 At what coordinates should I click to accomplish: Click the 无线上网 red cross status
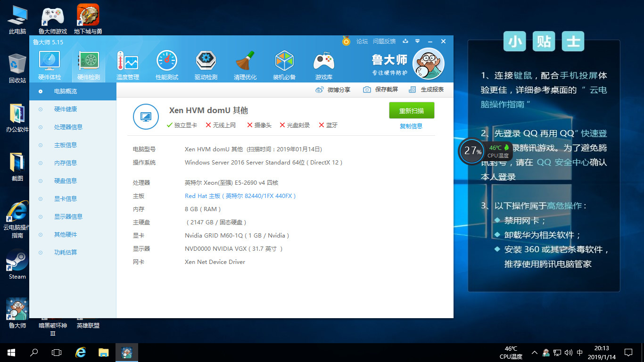(221, 125)
